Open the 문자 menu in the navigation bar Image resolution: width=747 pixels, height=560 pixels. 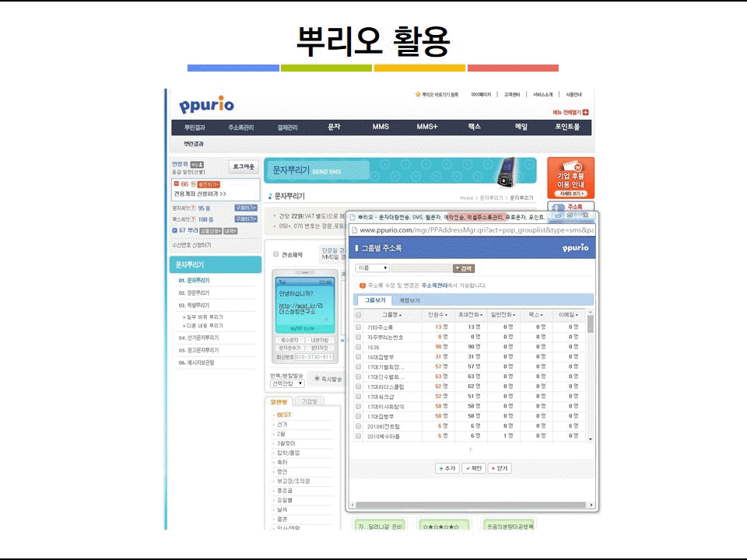(334, 127)
